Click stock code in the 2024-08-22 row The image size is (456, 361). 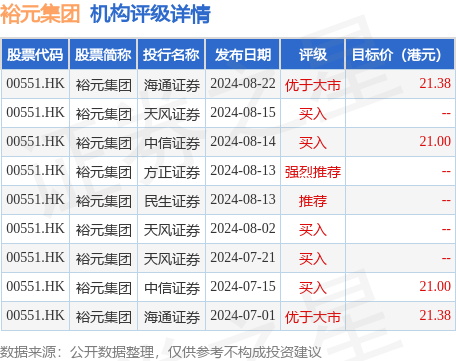tap(35, 83)
